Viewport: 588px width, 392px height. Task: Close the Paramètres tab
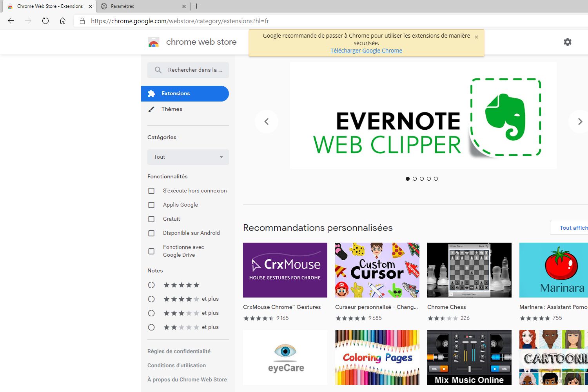(184, 6)
